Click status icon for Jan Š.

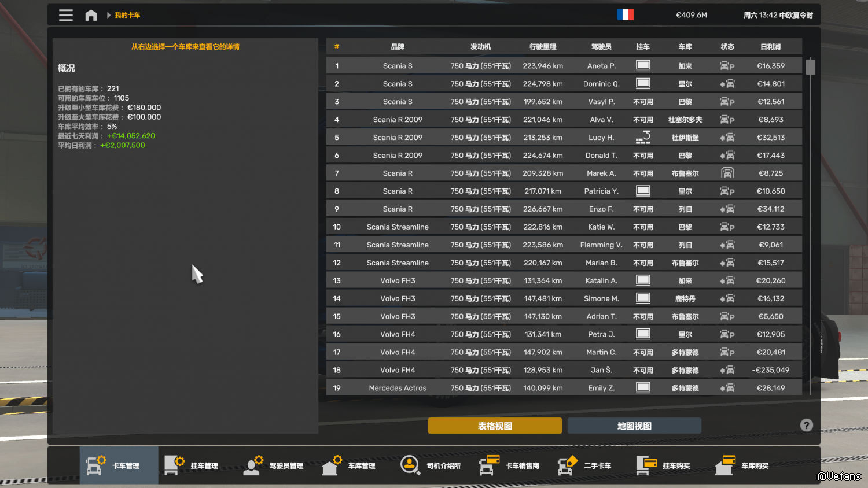727,370
